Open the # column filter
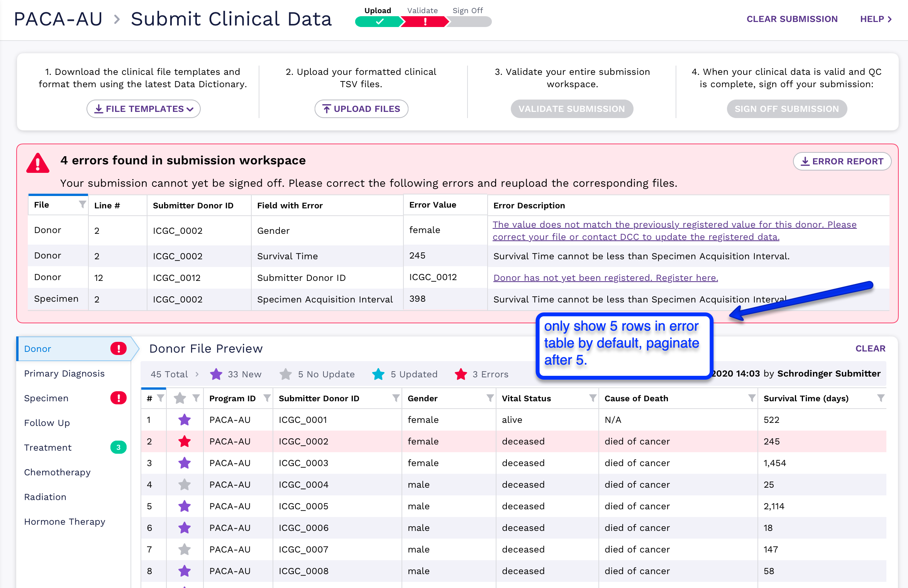 (161, 398)
